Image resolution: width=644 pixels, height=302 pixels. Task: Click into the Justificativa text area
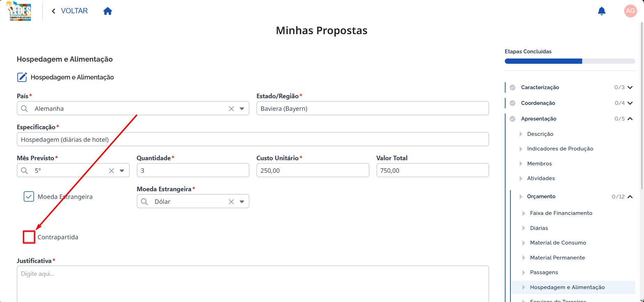coord(253,284)
